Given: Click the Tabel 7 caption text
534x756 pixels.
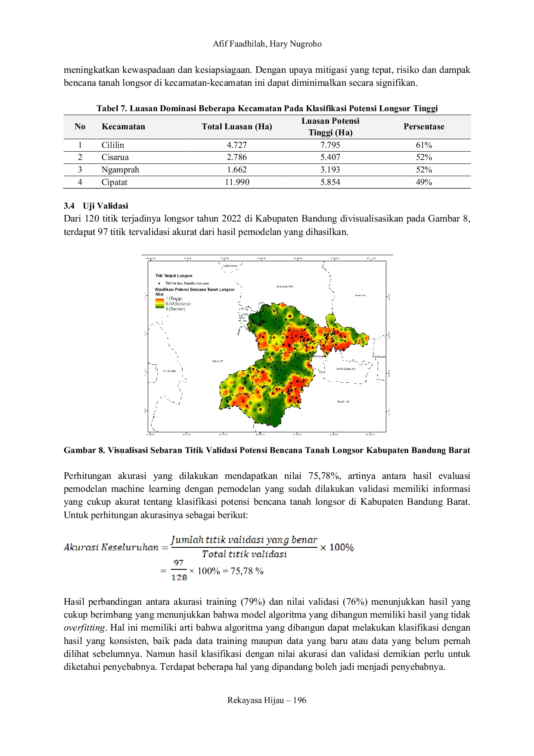Looking at the screenshot, I should point(267,108).
